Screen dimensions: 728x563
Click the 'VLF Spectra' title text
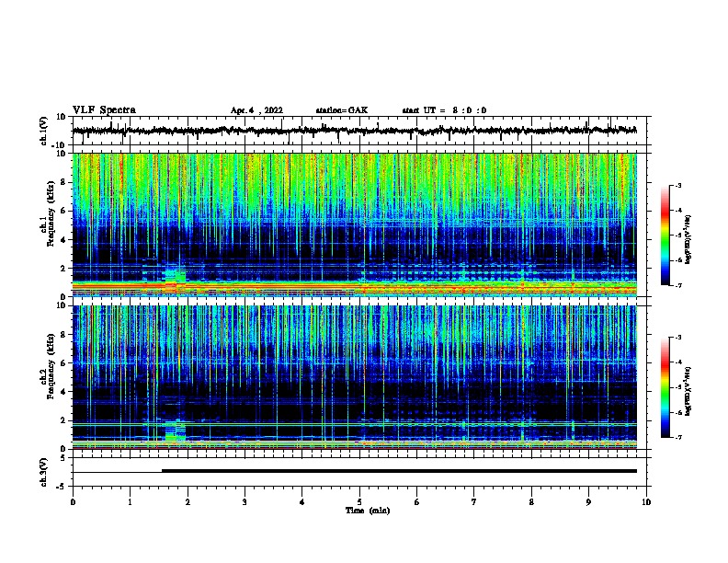[x=104, y=110]
